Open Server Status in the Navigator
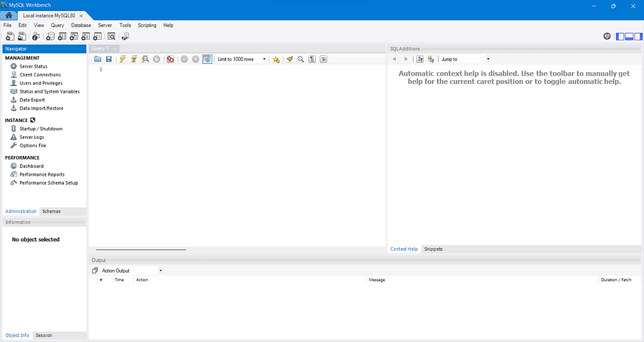The height and width of the screenshot is (342, 644). 33,66
